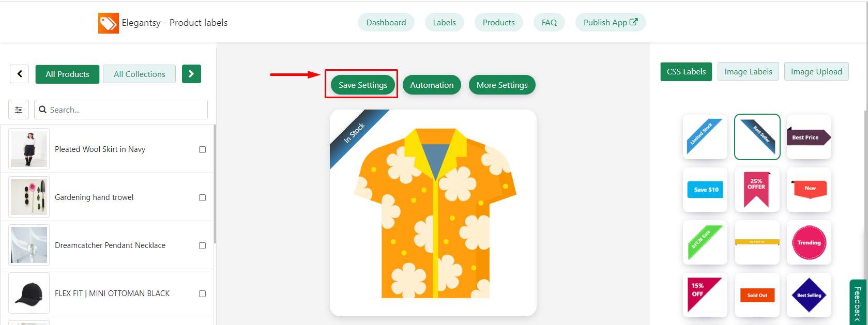Choose the orange Sold Out label
Screen dimensions: 868x325
757,295
